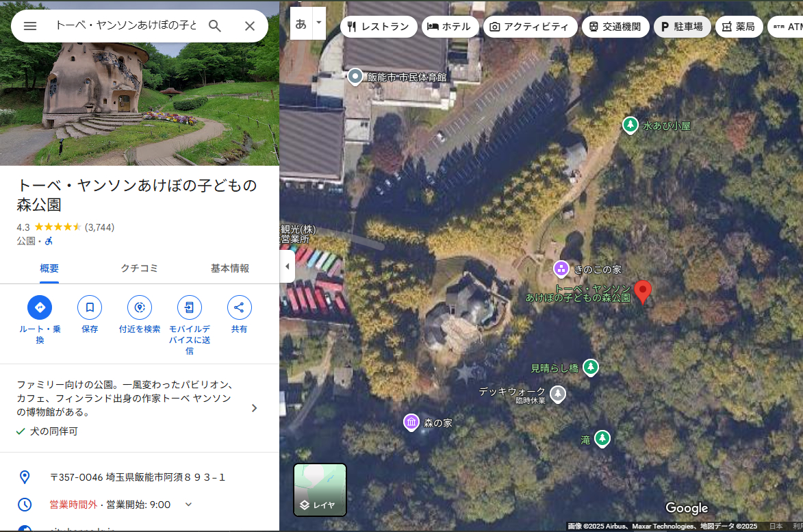Filter by レストラン chip
The height and width of the screenshot is (532, 803).
pos(379,27)
